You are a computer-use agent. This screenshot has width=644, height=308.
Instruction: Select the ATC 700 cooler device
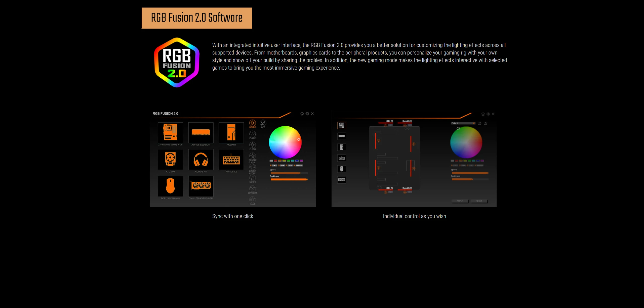170,160
